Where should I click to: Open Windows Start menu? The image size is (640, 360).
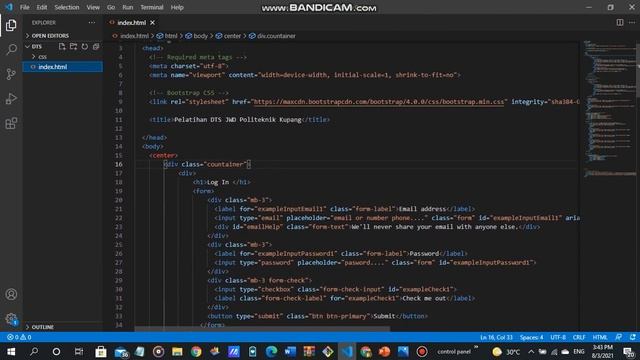[x=11, y=351]
